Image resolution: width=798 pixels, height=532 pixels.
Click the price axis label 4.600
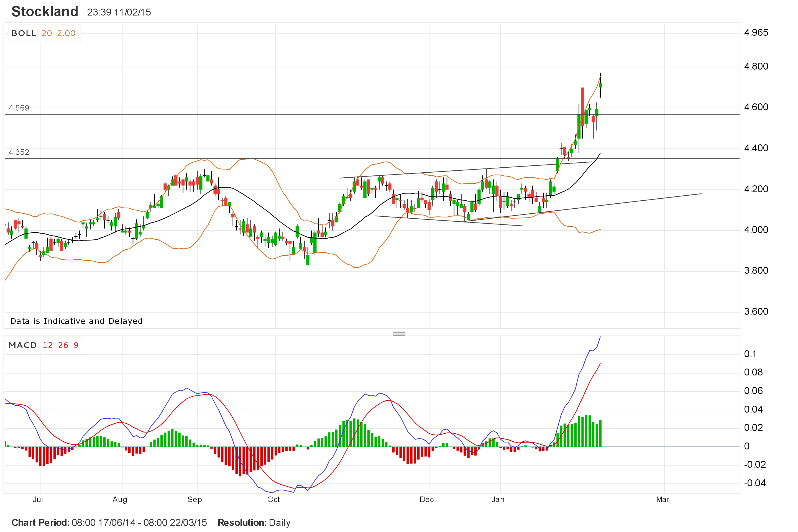756,107
